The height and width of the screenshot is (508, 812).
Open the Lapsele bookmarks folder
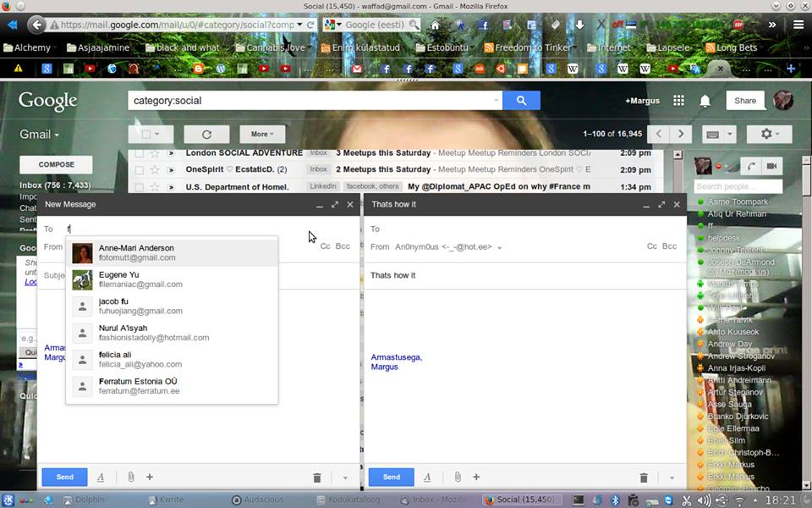(668, 47)
